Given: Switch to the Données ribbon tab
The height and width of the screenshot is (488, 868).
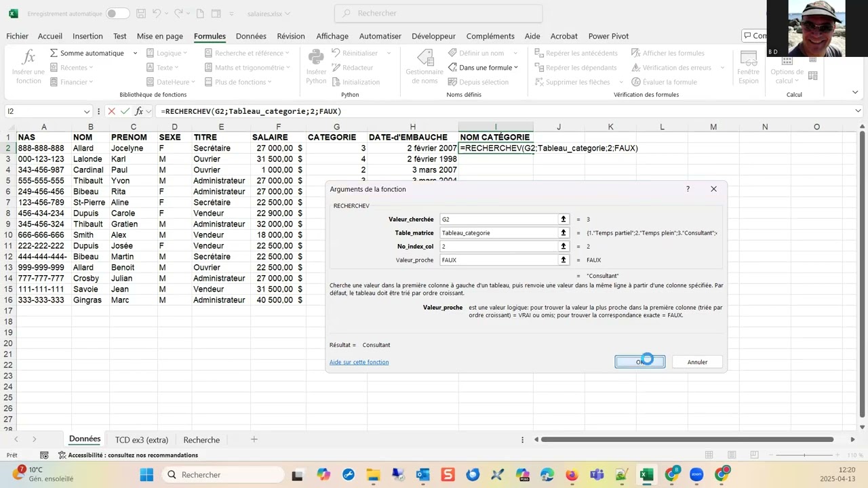Looking at the screenshot, I should [x=251, y=36].
